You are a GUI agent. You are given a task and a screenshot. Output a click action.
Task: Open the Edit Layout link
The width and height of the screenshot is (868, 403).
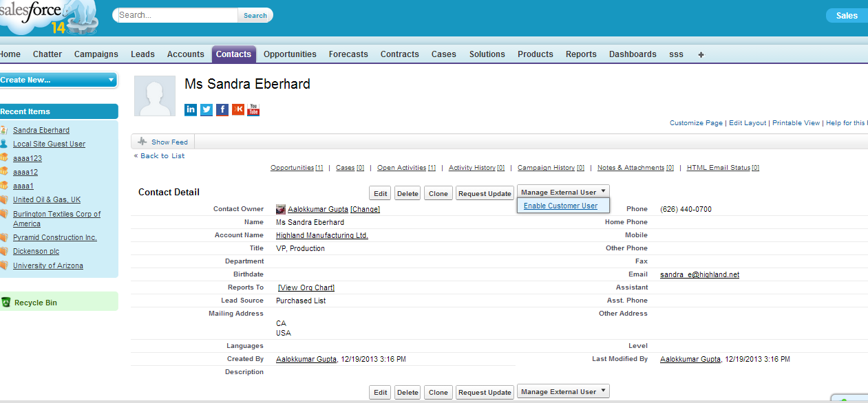[x=748, y=123]
